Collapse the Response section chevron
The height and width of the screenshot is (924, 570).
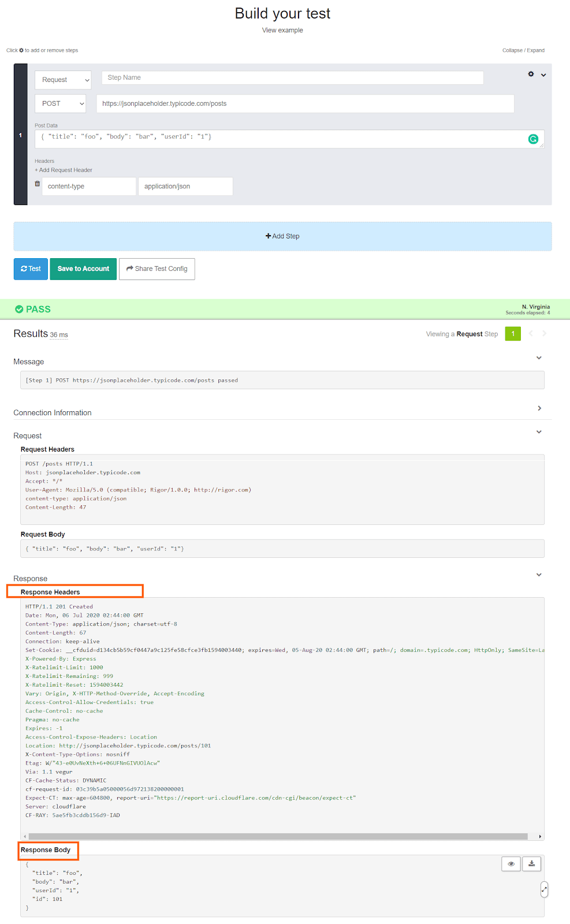pos(539,575)
